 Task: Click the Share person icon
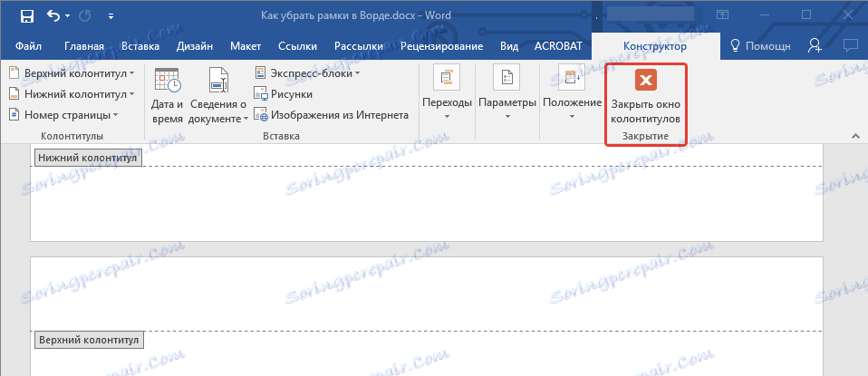tap(815, 46)
